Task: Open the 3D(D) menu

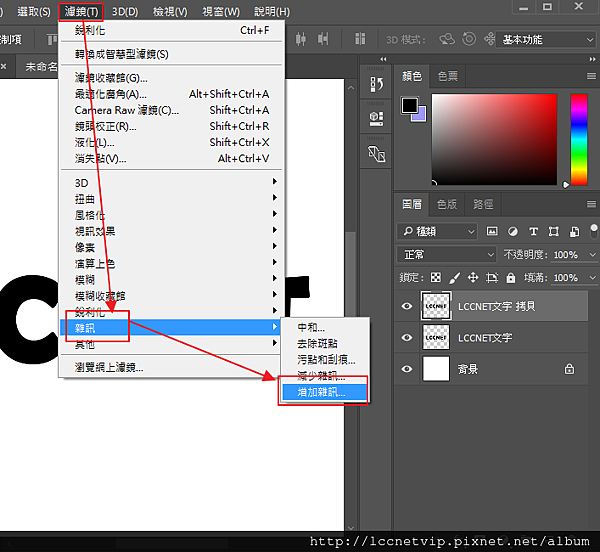Action: coord(125,11)
